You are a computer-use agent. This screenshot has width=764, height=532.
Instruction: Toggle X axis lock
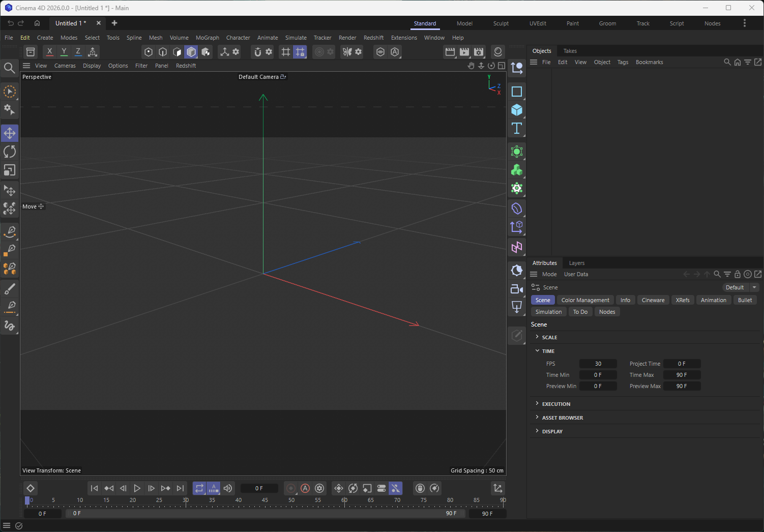coord(49,52)
